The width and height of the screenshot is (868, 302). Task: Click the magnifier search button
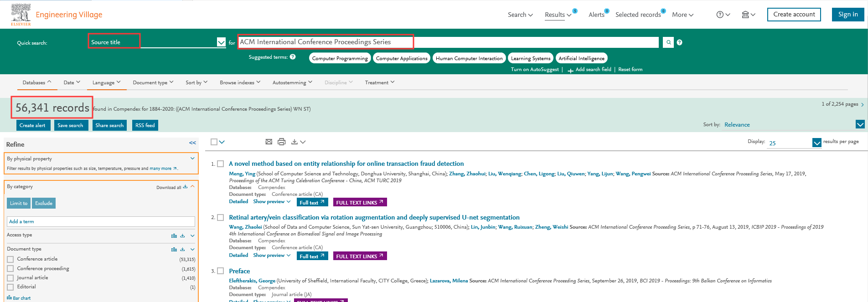click(668, 42)
